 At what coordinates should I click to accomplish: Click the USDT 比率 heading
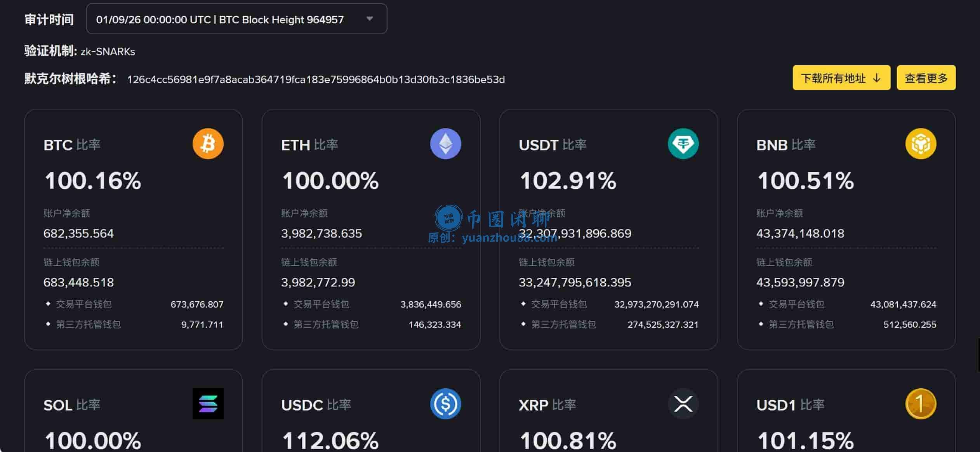tap(553, 145)
